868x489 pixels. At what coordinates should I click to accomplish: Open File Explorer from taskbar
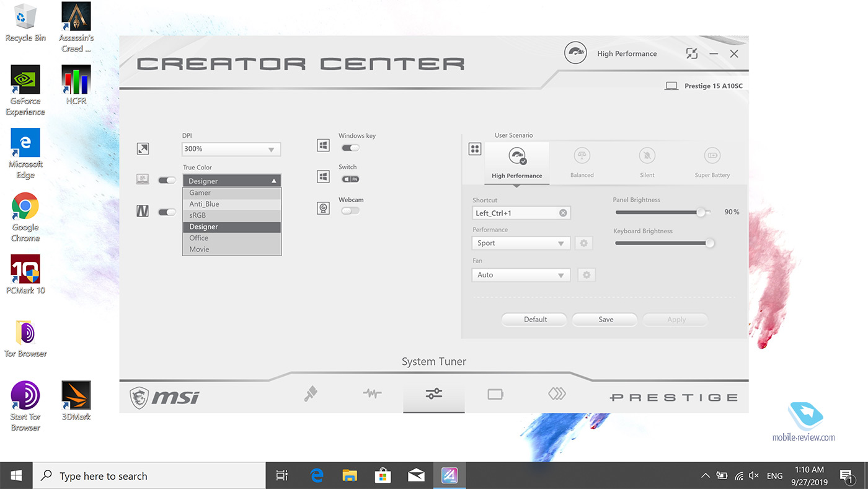coord(350,476)
